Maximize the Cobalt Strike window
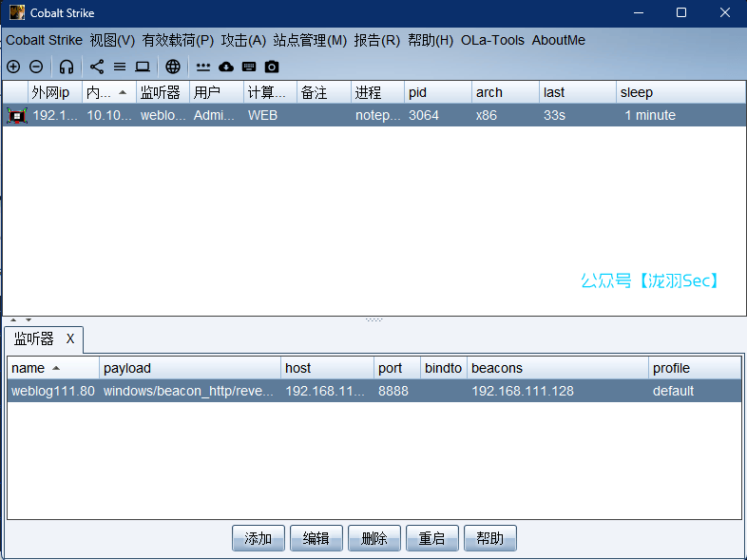This screenshot has width=747, height=560. coord(681,12)
